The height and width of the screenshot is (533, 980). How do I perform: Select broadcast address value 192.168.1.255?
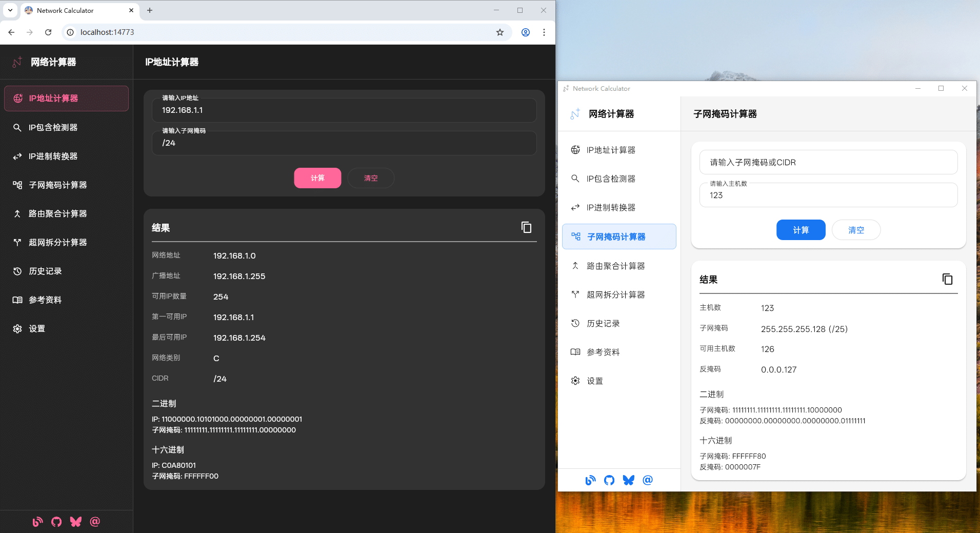point(239,276)
